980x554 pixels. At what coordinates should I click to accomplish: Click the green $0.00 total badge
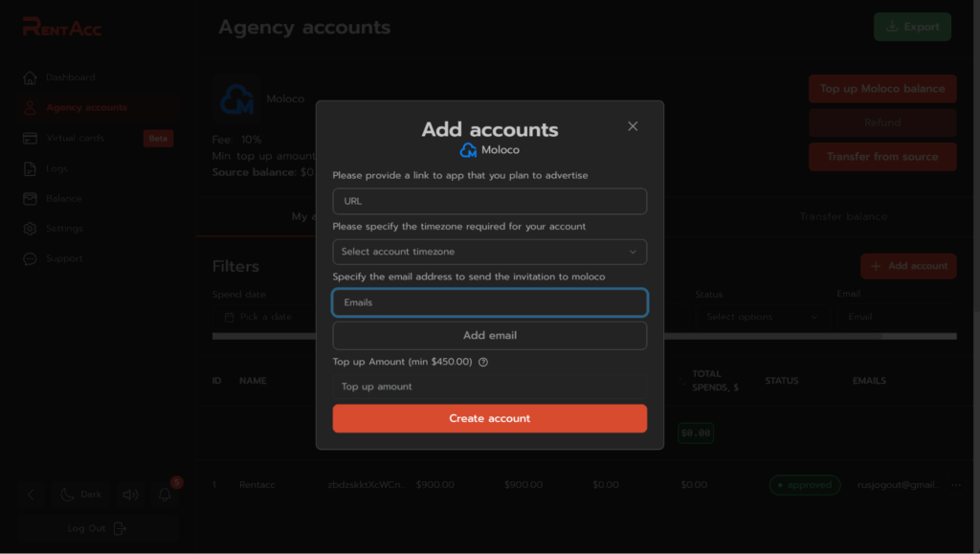696,432
